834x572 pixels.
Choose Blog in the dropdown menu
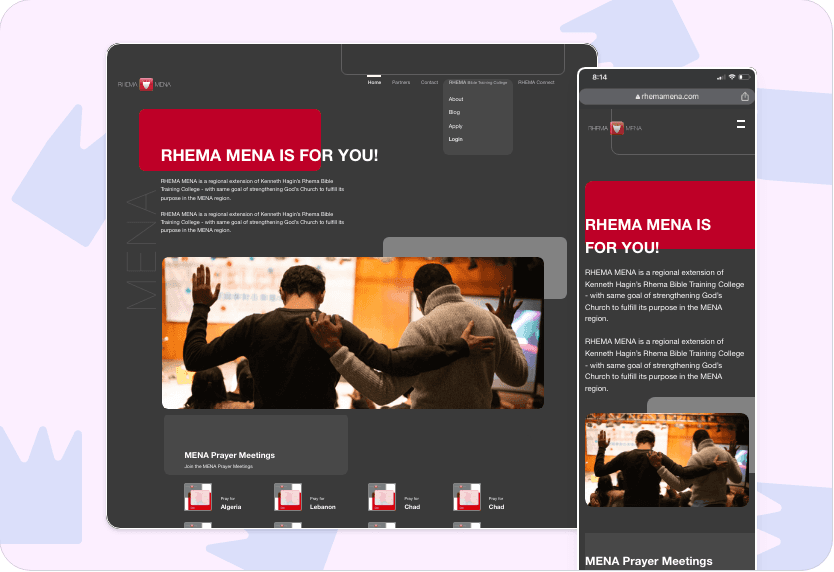[454, 112]
